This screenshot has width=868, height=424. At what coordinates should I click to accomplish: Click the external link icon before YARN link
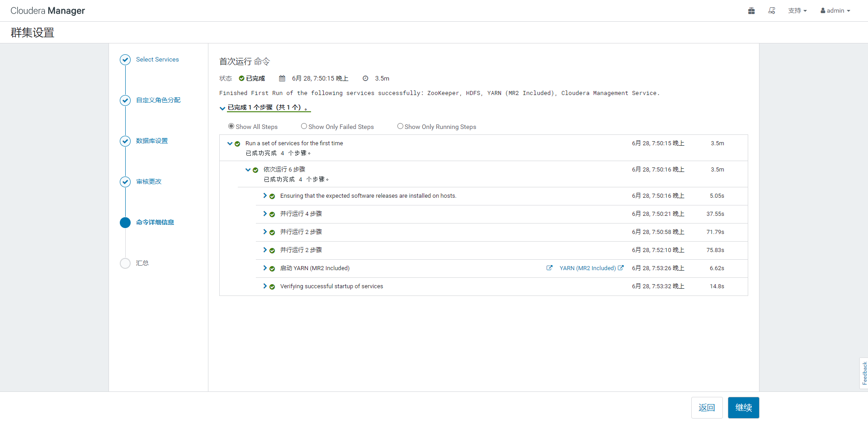(549, 268)
